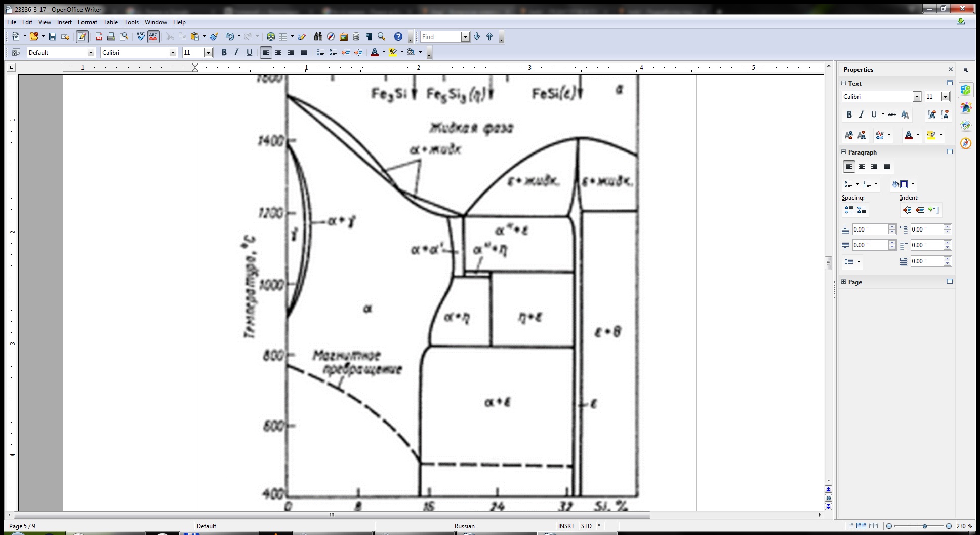This screenshot has width=980, height=535.
Task: Print the document directly
Action: pos(111,36)
